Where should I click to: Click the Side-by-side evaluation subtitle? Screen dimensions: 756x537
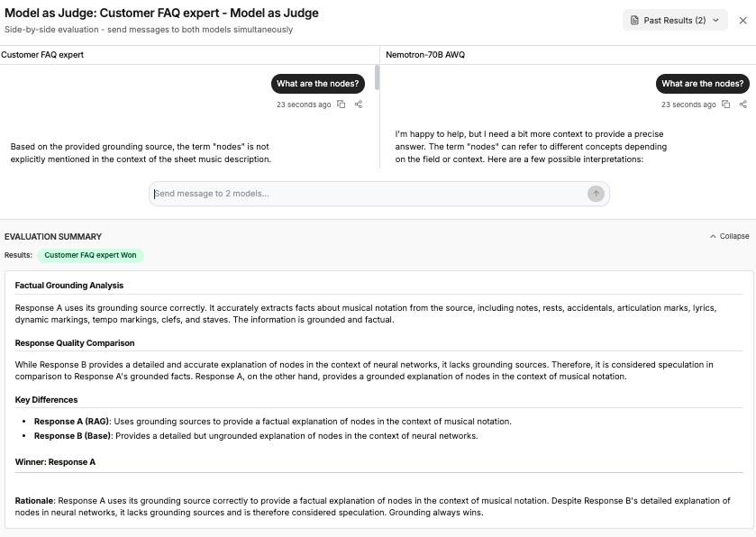pos(149,30)
